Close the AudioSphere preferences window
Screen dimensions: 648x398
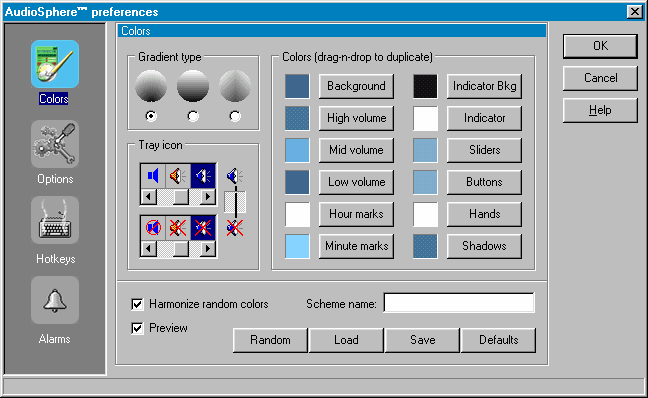click(x=634, y=12)
